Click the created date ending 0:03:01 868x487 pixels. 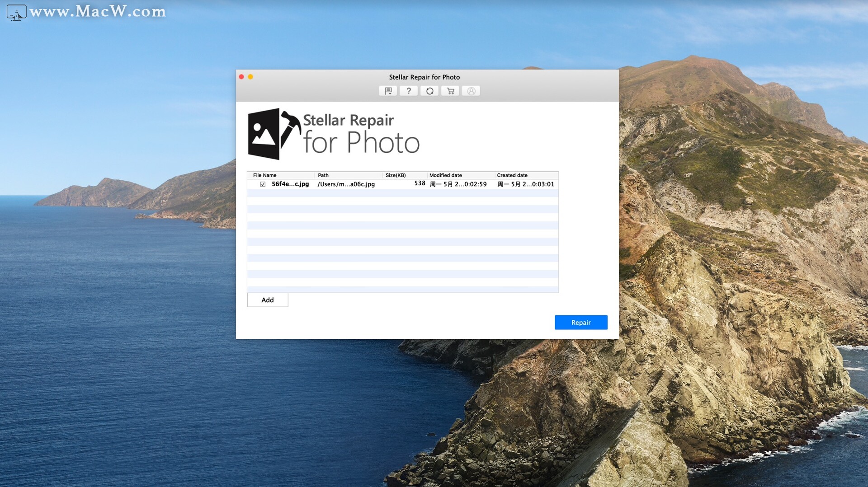(x=526, y=184)
